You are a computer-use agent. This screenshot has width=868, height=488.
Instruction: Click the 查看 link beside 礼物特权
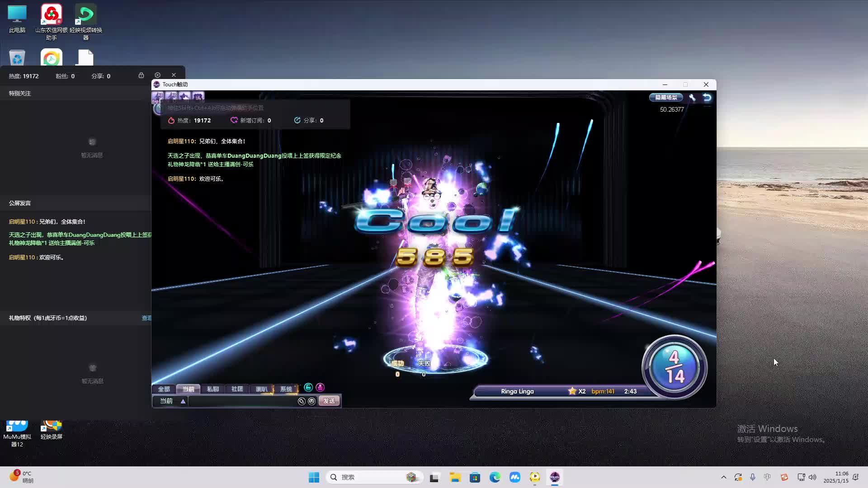pos(146,318)
